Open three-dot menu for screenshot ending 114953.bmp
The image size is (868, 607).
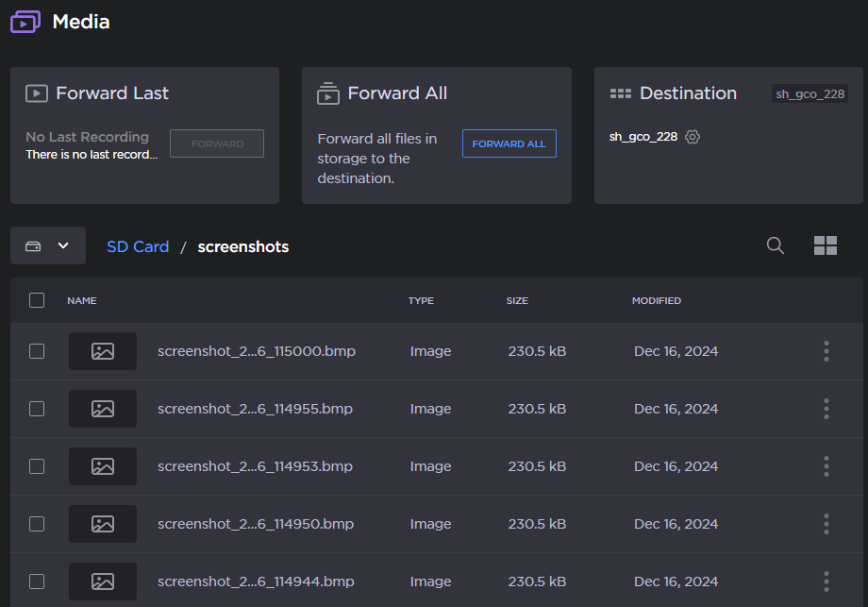[x=826, y=466]
